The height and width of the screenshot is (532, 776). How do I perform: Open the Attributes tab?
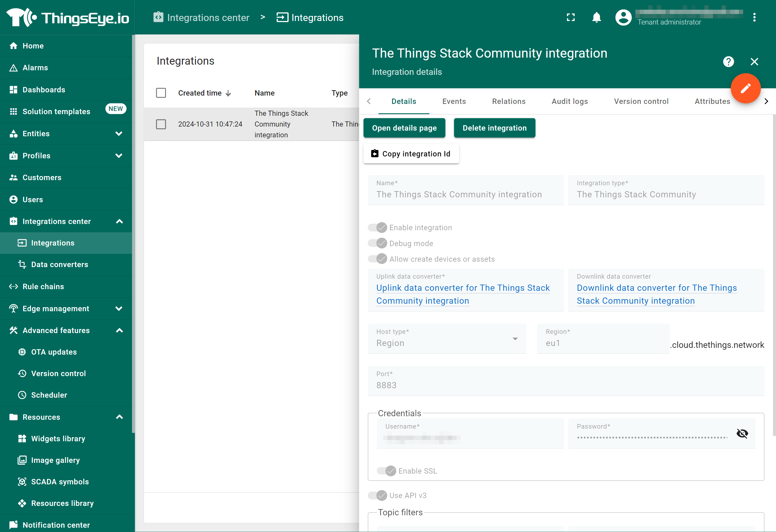tap(712, 101)
